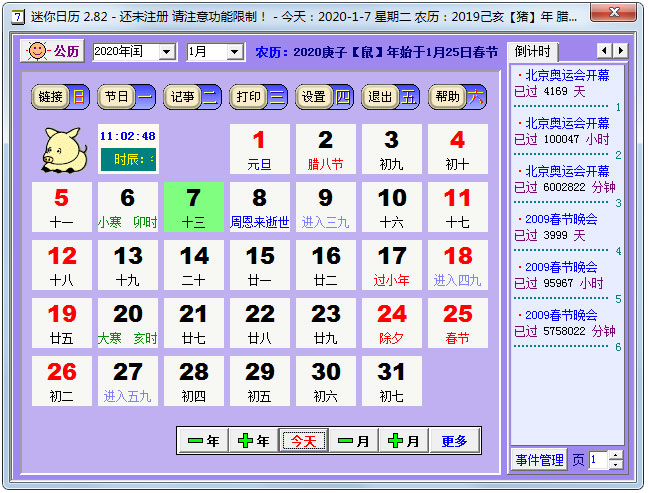Select January 6 小寒 date cell

tap(128, 207)
